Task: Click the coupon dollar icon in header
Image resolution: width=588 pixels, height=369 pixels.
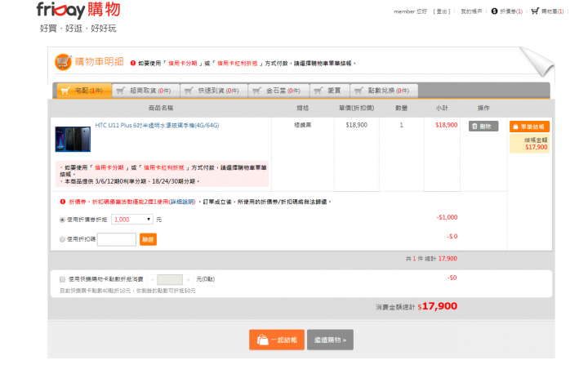Action: coord(494,11)
